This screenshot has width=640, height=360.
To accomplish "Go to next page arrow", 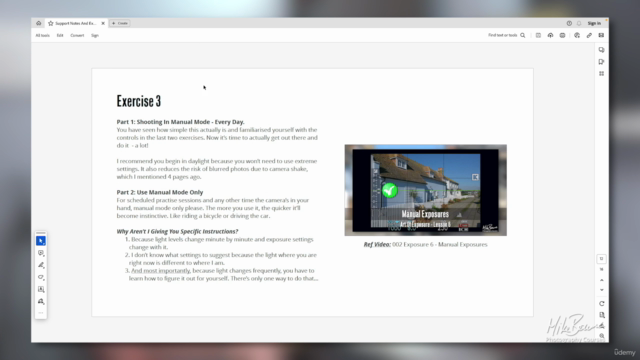I will (602, 290).
